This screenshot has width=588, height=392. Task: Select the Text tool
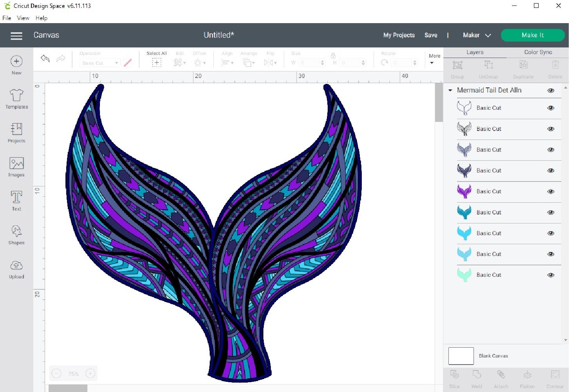pos(16,201)
